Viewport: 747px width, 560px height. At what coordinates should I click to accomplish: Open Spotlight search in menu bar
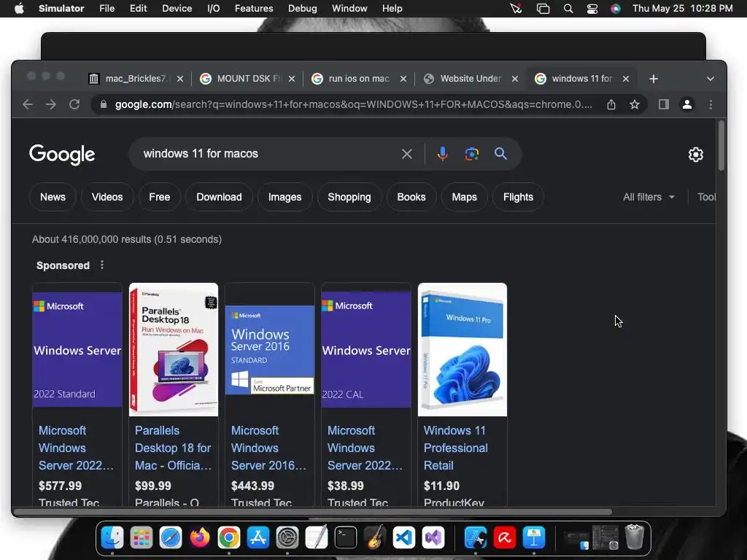tap(568, 9)
